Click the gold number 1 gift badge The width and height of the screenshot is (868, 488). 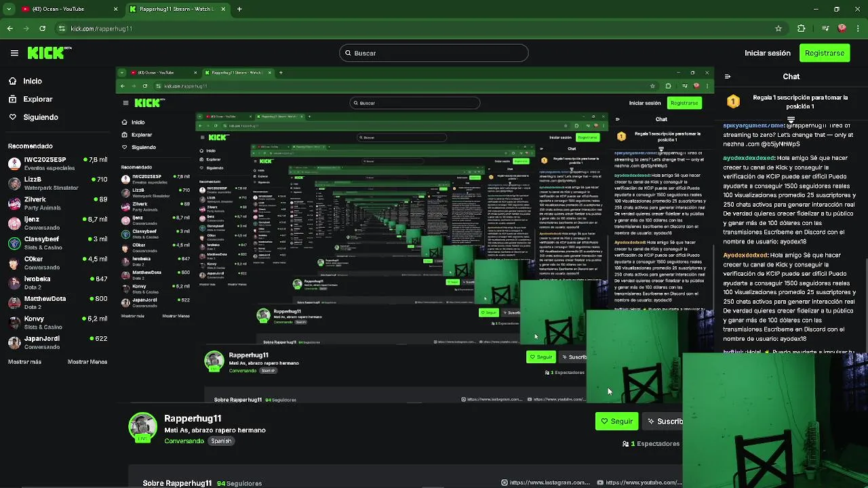point(733,102)
